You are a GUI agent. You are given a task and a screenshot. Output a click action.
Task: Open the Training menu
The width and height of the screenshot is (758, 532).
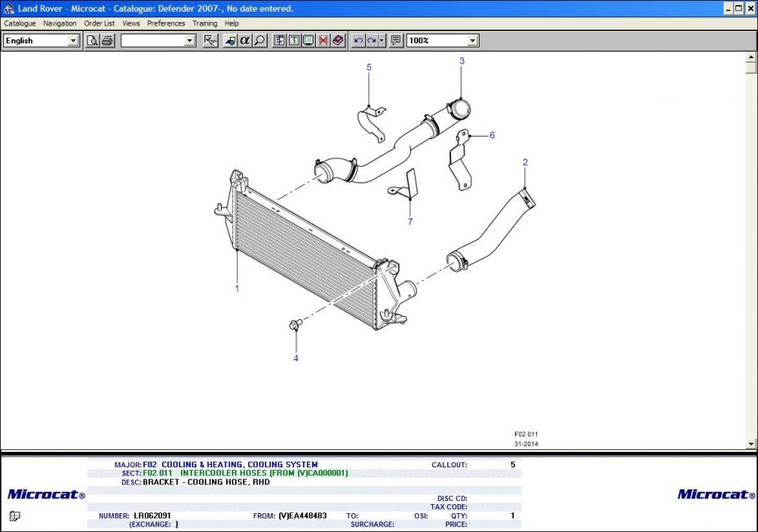point(205,23)
